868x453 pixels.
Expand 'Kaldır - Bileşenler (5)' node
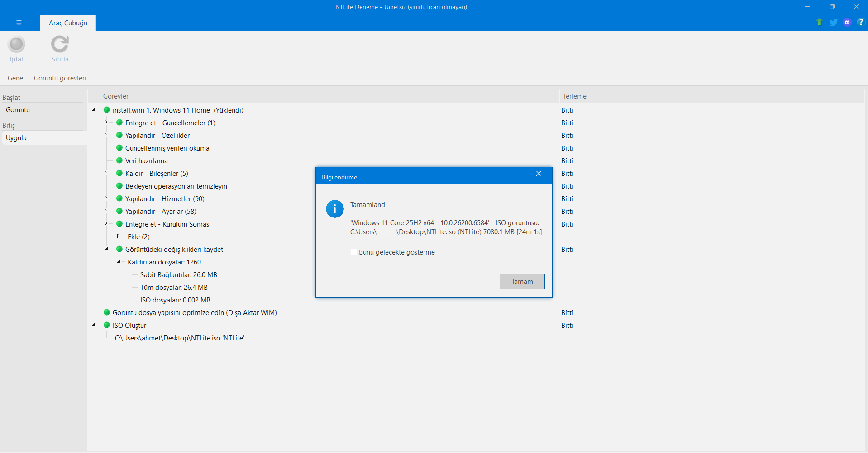coord(106,173)
